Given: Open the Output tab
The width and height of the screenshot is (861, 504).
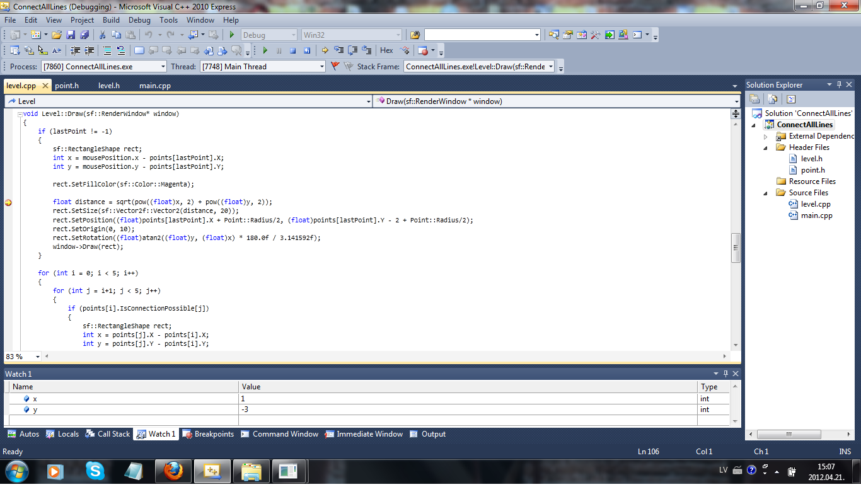Looking at the screenshot, I should [427, 434].
